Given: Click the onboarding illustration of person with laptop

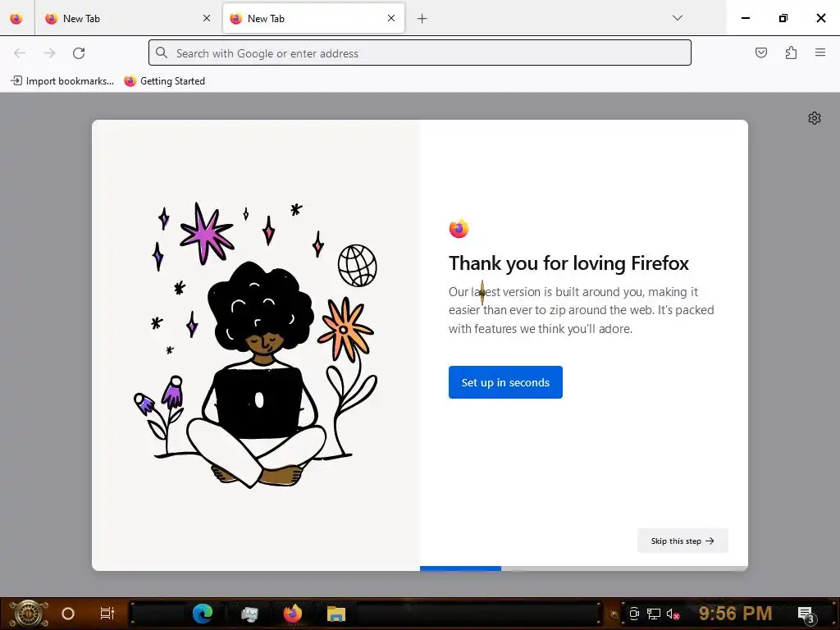Looking at the screenshot, I should click(256, 345).
